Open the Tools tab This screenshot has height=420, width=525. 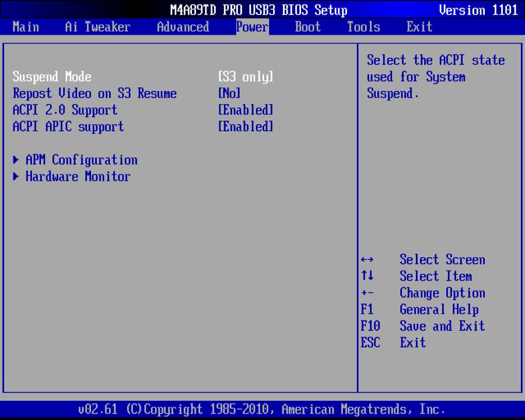(x=363, y=27)
